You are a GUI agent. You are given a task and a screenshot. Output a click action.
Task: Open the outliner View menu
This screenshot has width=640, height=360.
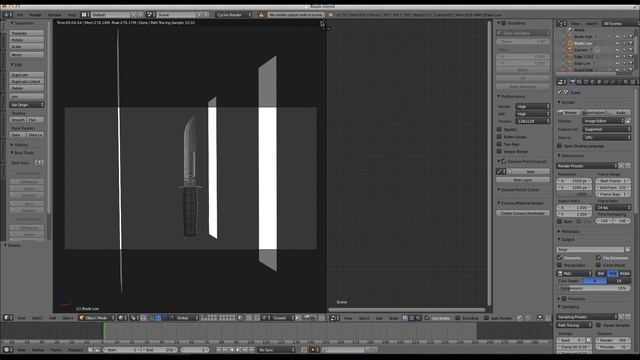[x=575, y=24]
